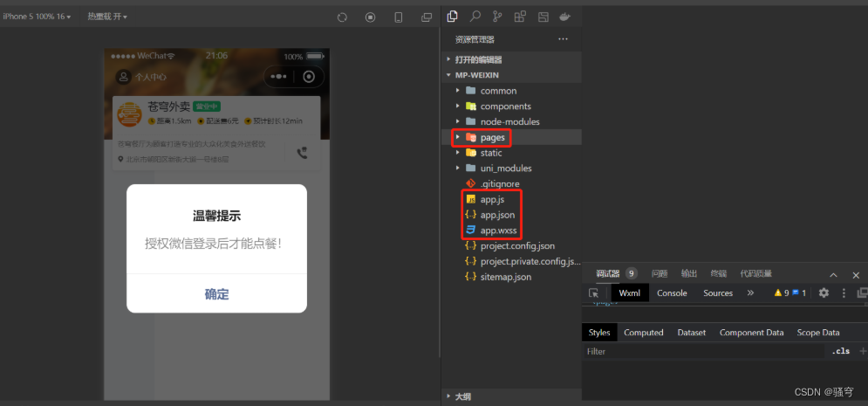Show more devtools tabs chevron

[750, 293]
